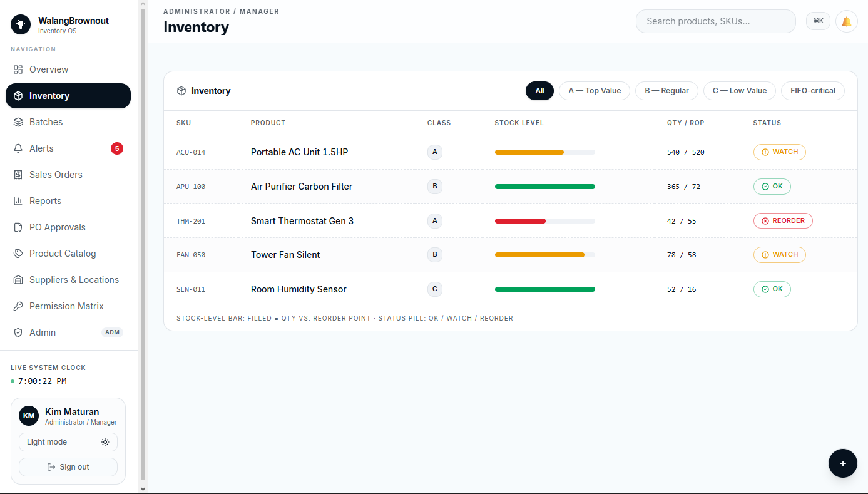This screenshot has width=868, height=494.
Task: Filter by FIFO-critical items
Action: pos(813,91)
